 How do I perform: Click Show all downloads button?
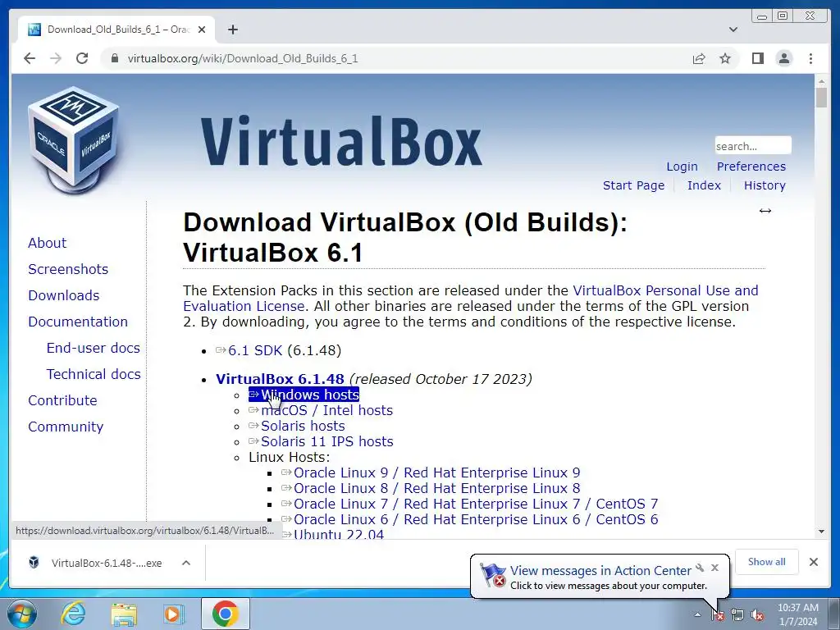click(767, 562)
